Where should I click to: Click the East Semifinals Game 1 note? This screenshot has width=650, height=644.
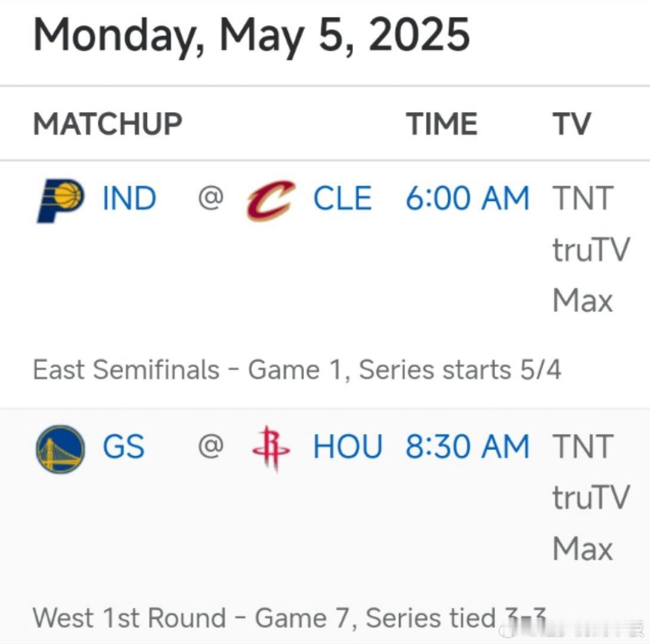297,370
